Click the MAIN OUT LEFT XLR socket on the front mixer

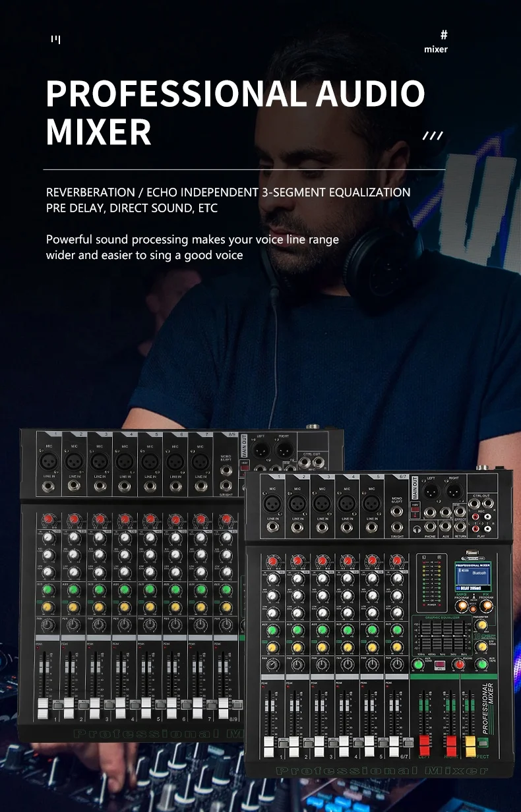pyautogui.click(x=431, y=491)
